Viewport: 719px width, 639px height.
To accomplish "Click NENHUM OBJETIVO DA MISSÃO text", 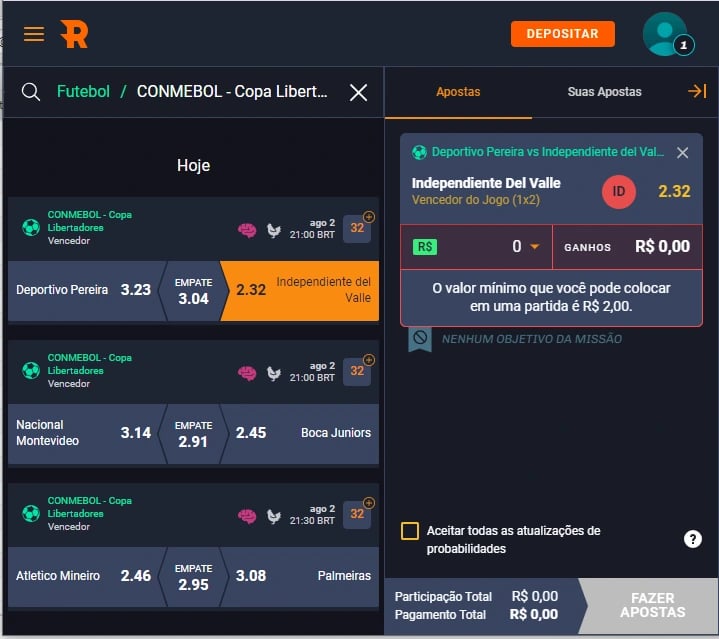I will pos(532,339).
